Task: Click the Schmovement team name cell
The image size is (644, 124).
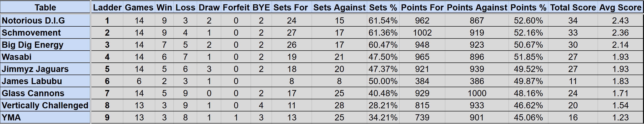Action: pos(45,33)
